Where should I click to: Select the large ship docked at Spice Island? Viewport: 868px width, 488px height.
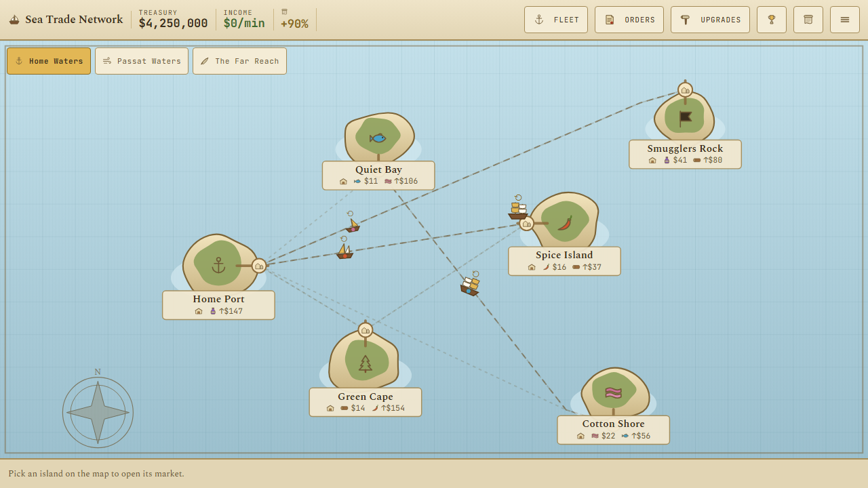tap(517, 209)
